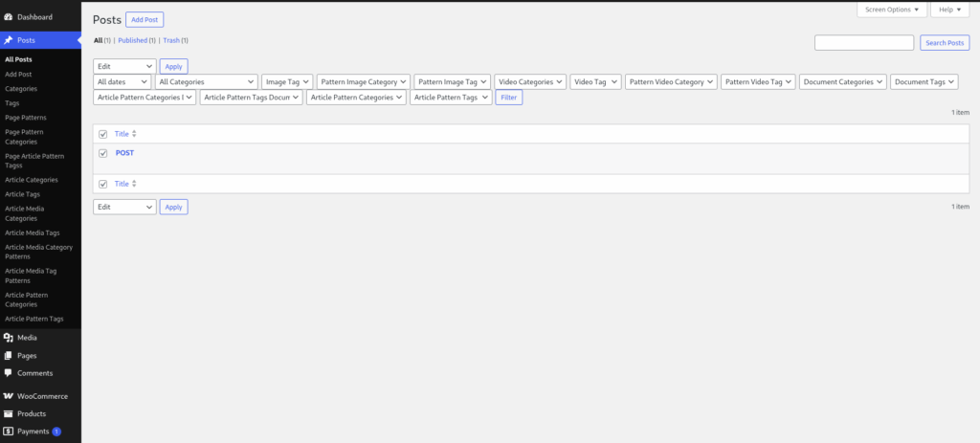980x443 pixels.
Task: Select Tags in the Posts submenu
Action: (x=12, y=103)
